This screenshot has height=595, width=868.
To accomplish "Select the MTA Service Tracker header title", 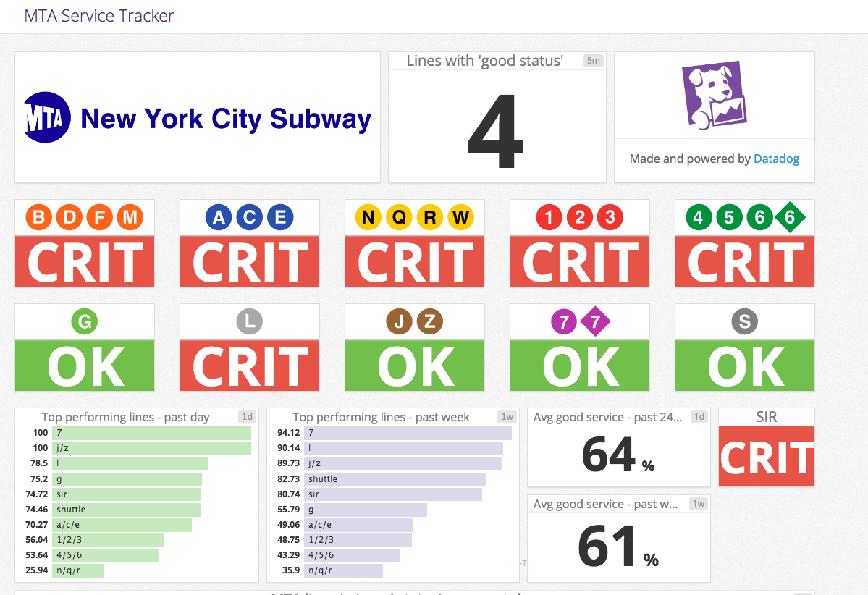I will pyautogui.click(x=98, y=16).
